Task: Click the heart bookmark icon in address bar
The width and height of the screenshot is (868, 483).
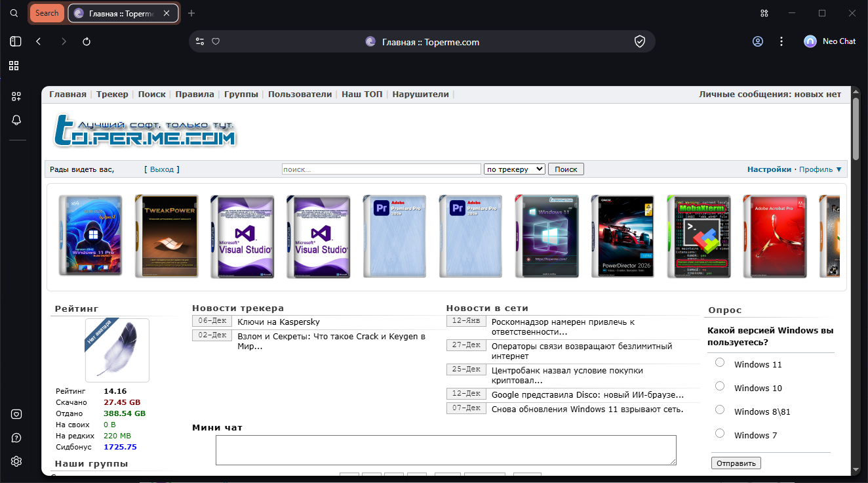Action: tap(216, 41)
